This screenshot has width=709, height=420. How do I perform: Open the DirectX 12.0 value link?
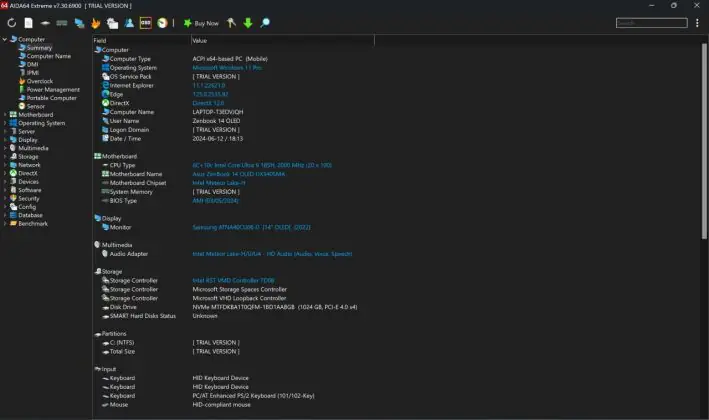click(x=208, y=103)
